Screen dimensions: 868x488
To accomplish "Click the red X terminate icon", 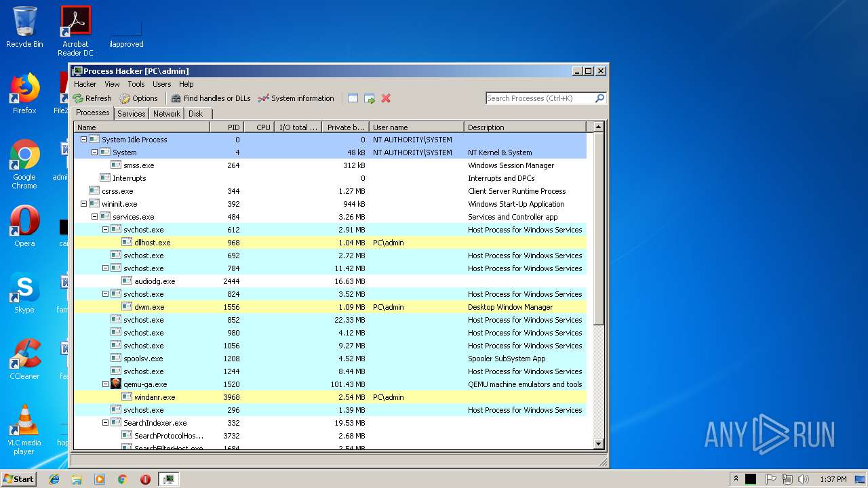I will pyautogui.click(x=386, y=98).
